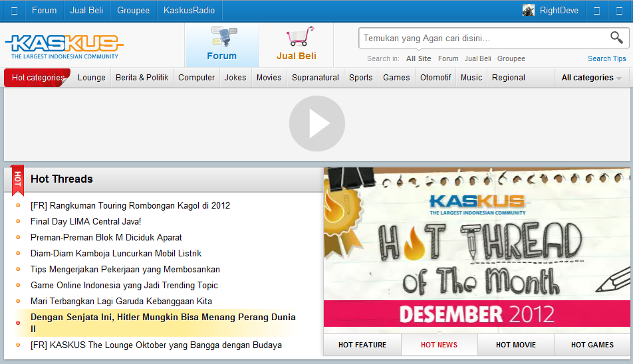Select the 'Forum' search scope
633x364 pixels.
tap(448, 58)
